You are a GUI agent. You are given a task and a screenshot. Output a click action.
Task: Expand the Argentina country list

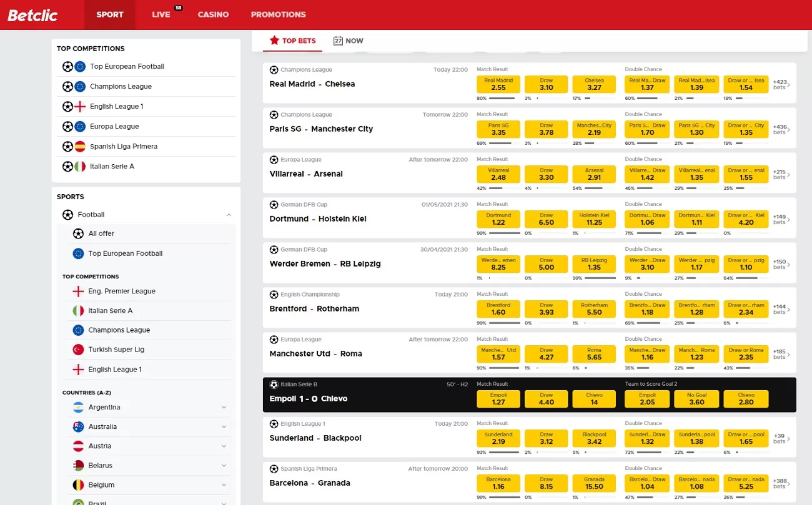coord(224,407)
